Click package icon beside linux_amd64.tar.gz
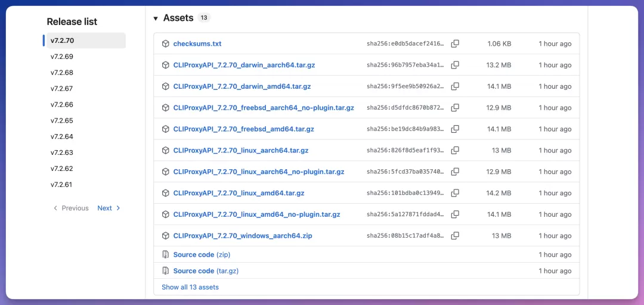 point(166,193)
